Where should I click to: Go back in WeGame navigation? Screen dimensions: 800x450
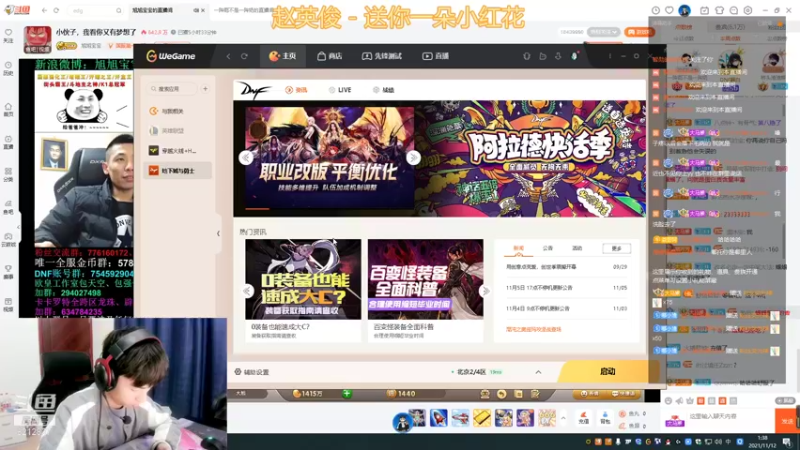(228, 56)
